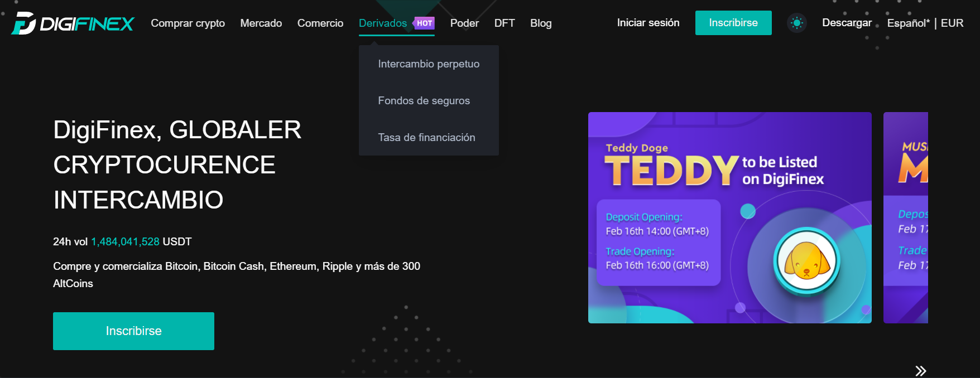Click the HOT badge next to Derivados
980x378 pixels.
[424, 23]
